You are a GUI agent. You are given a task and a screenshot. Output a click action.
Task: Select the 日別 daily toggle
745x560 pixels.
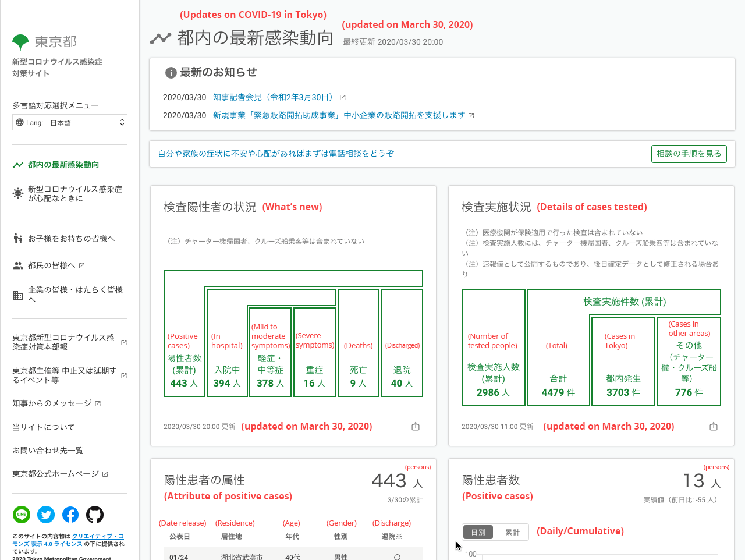478,532
